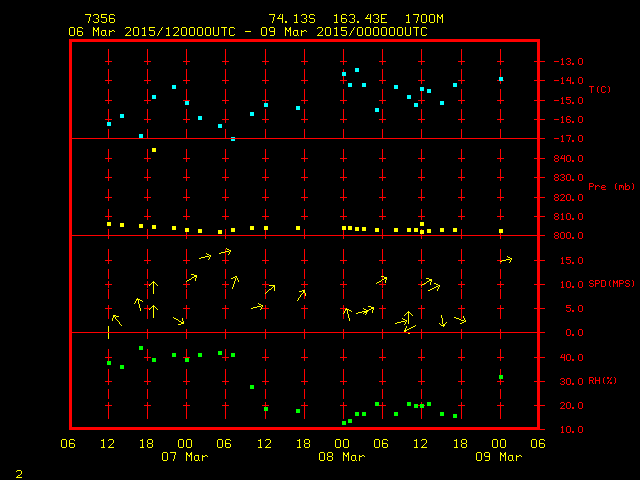The image size is (640, 480).
Task: Click the -17.0 temperature tick label
Action: tap(561, 139)
